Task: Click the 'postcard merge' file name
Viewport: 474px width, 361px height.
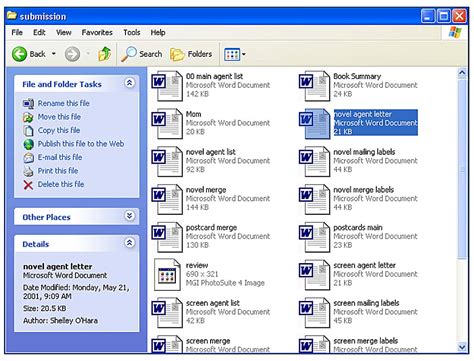Action: tap(211, 227)
